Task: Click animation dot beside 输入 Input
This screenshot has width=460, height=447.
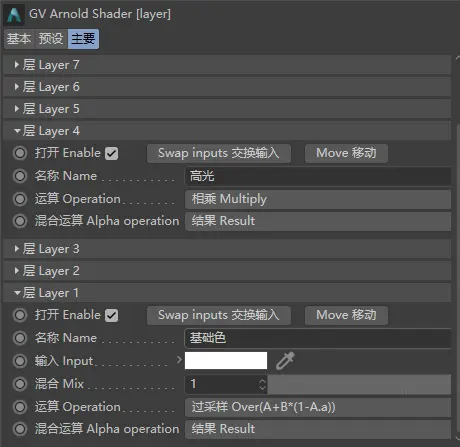Action: point(20,361)
